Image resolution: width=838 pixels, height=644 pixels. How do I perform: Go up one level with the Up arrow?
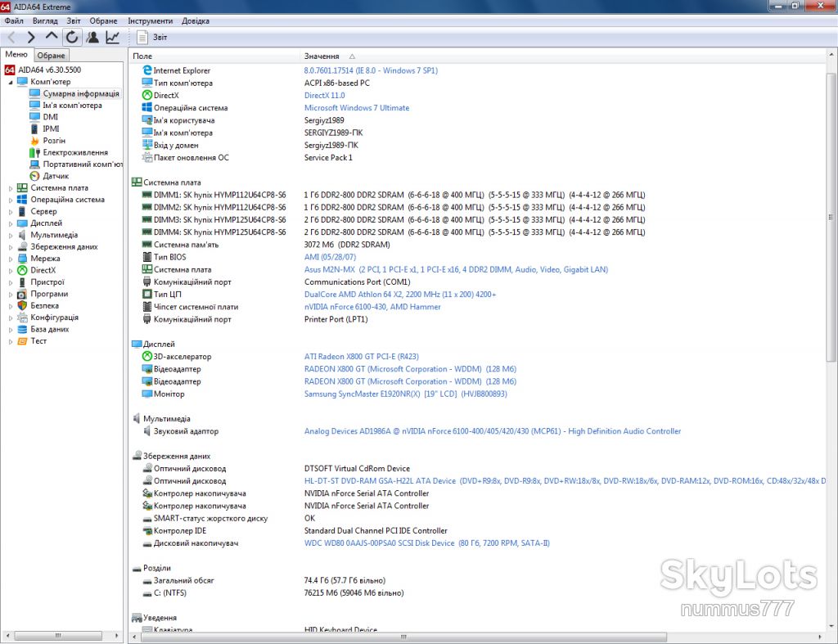[52, 36]
